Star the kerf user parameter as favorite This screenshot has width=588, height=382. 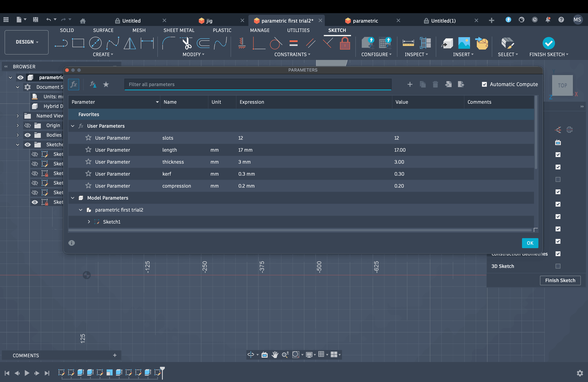click(88, 174)
